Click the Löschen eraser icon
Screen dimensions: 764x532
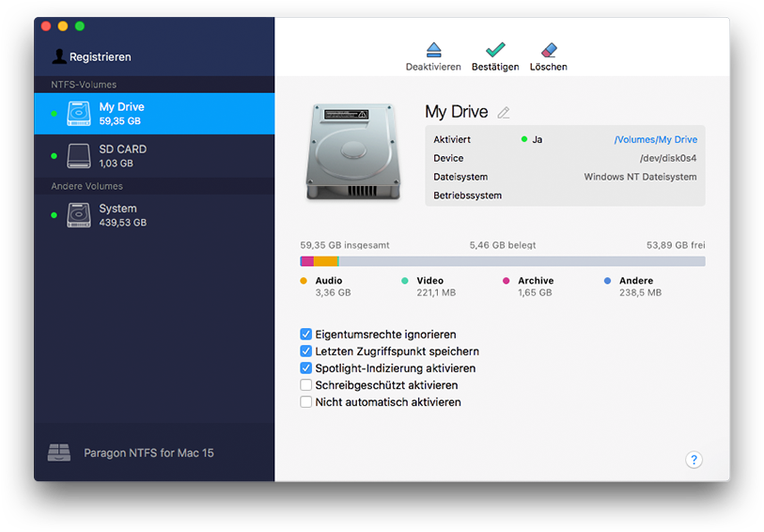point(549,50)
